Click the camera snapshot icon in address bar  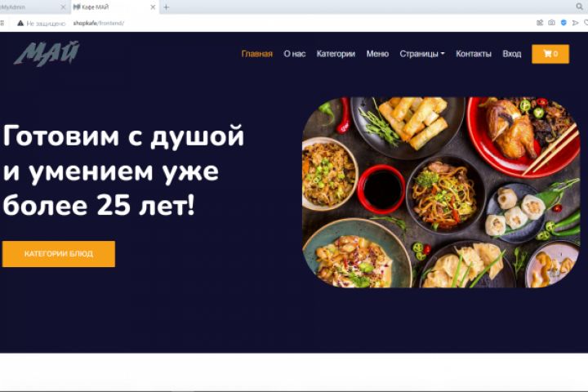tap(551, 23)
